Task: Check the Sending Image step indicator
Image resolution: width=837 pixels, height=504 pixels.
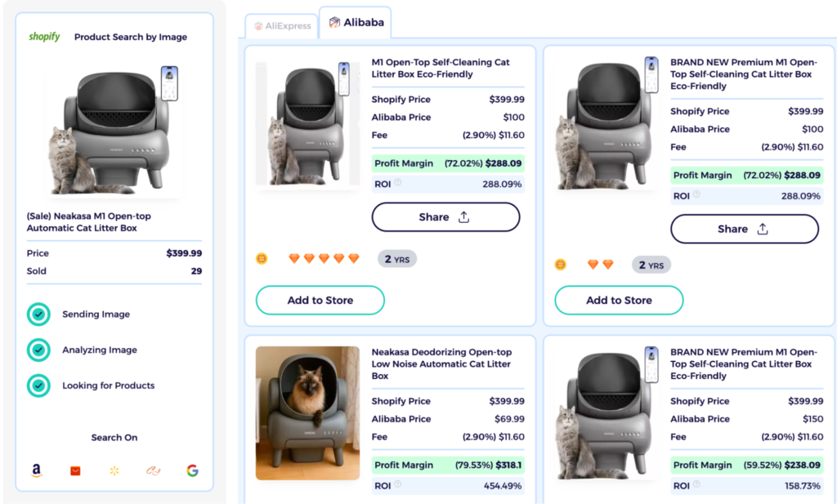Action: (x=38, y=314)
